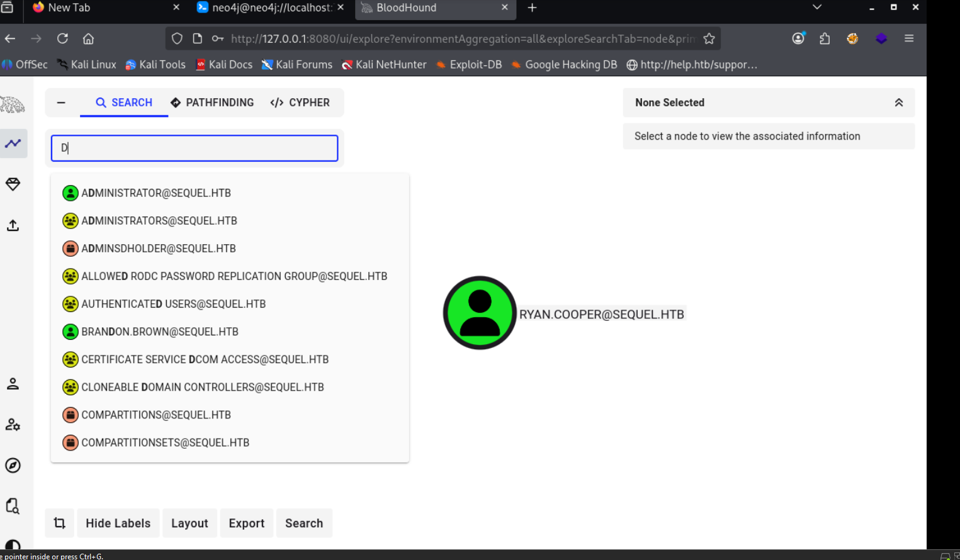
Task: Collapse the search panel with minus button
Action: pos(61,103)
